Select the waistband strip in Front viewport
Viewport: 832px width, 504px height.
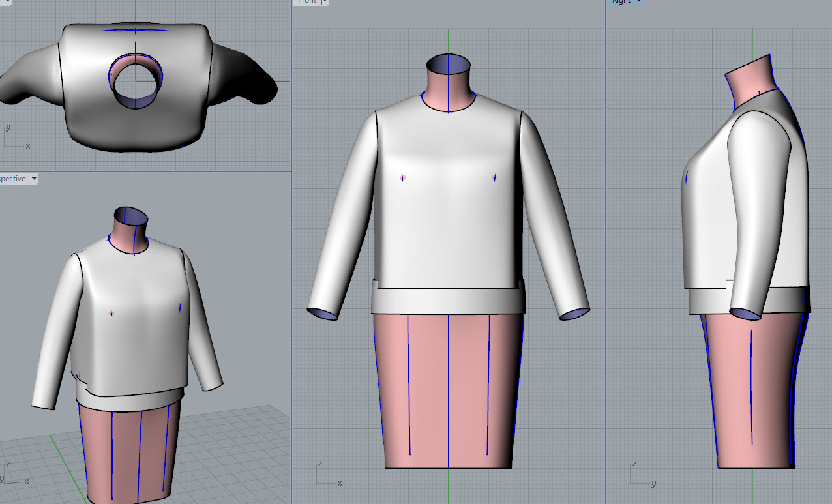point(449,301)
